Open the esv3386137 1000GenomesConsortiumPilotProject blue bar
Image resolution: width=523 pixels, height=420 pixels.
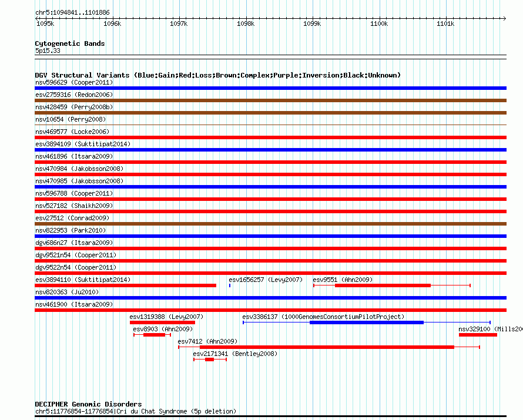[x=367, y=322]
